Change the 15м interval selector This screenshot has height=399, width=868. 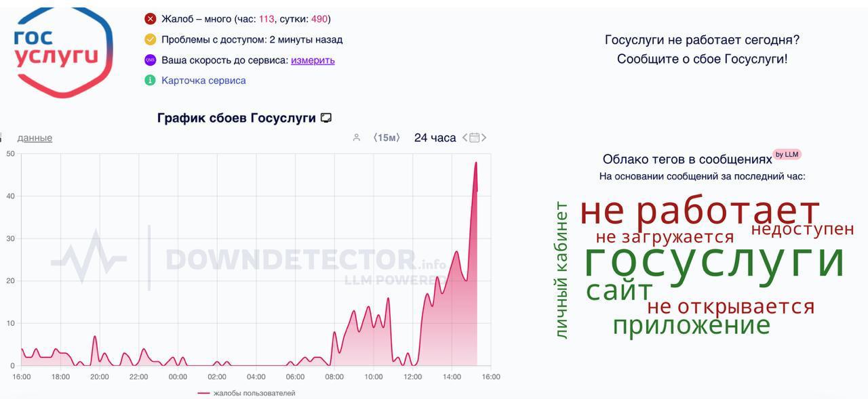click(x=387, y=138)
